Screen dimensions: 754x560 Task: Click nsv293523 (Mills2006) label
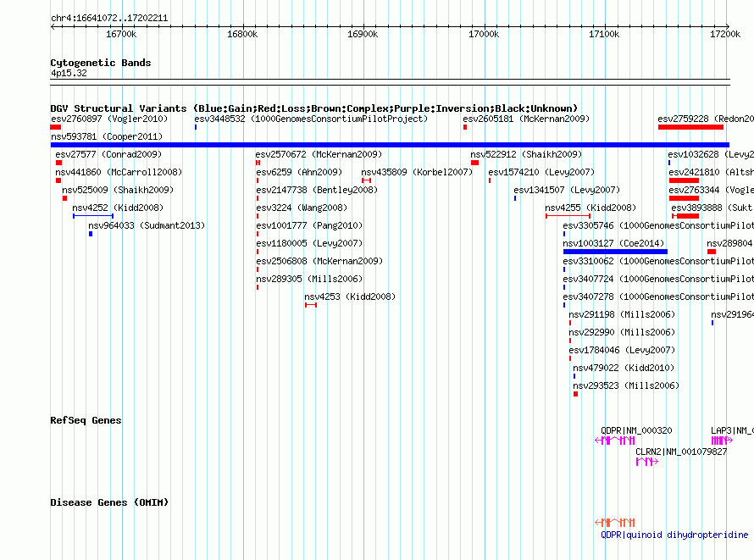pyautogui.click(x=626, y=385)
